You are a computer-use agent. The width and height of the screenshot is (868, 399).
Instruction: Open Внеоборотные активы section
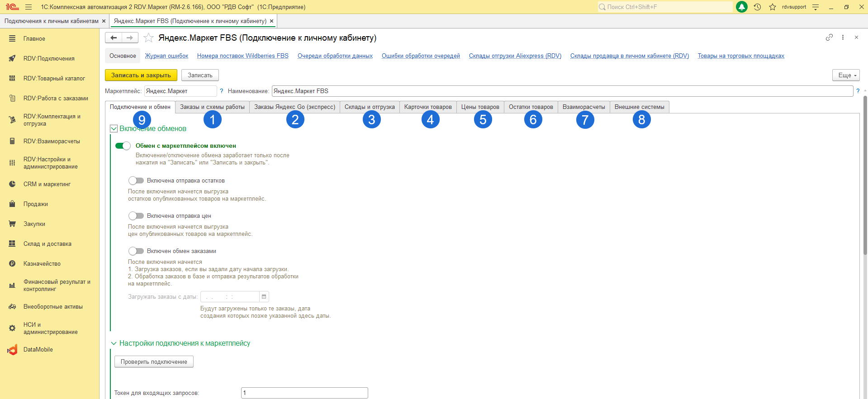[x=50, y=306]
